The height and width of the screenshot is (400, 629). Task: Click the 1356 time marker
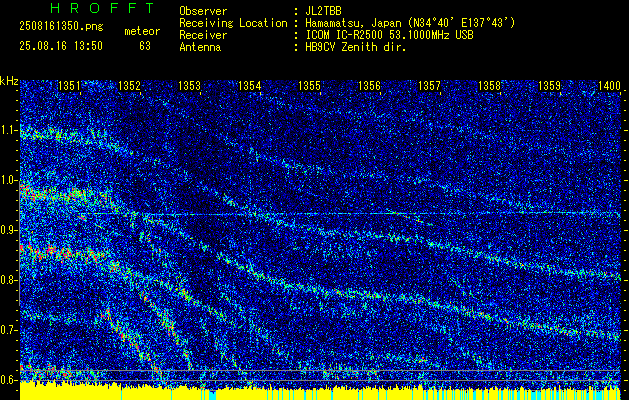click(x=369, y=85)
